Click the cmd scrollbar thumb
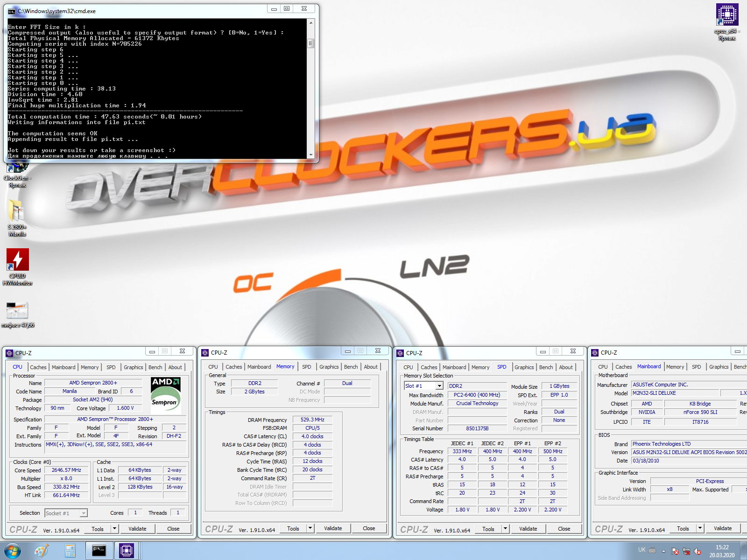The image size is (747, 560). (311, 43)
